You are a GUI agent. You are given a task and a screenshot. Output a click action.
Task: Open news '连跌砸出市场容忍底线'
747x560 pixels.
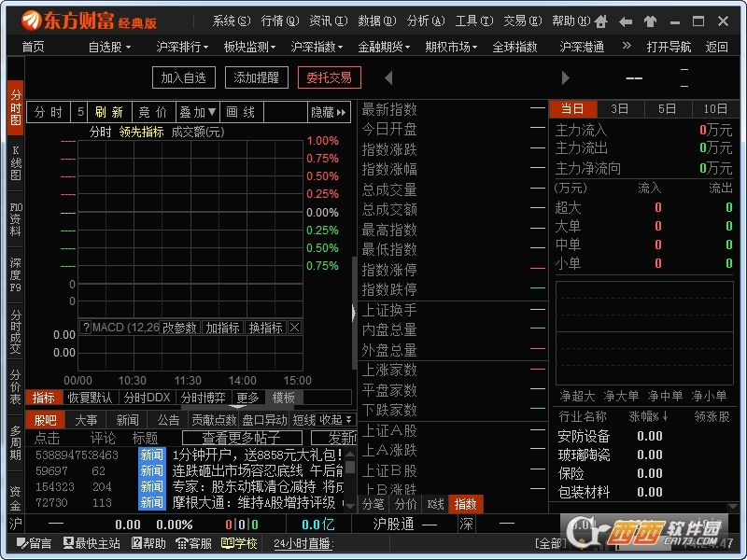click(258, 471)
